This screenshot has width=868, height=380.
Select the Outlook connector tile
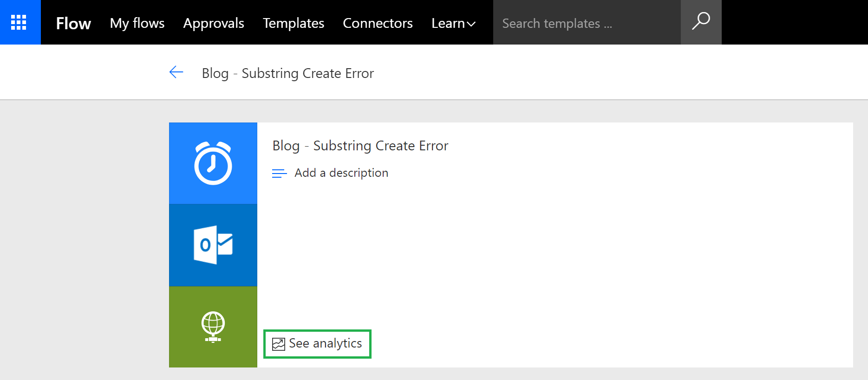point(213,245)
